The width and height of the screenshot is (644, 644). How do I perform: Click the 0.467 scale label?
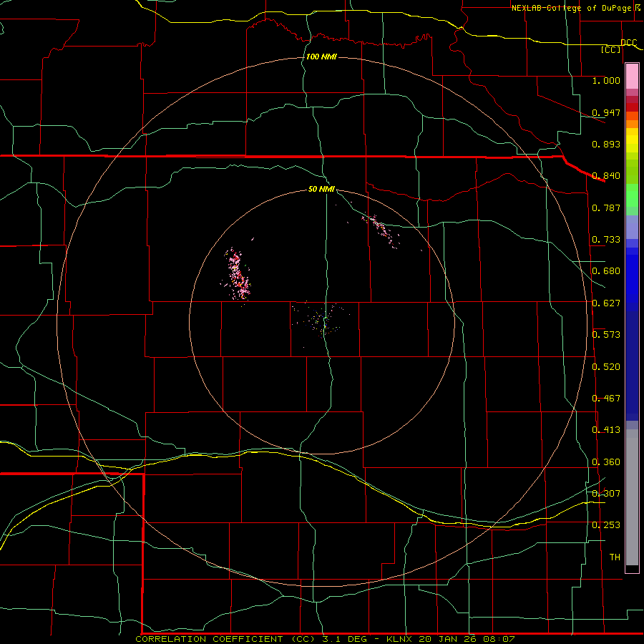click(x=606, y=399)
